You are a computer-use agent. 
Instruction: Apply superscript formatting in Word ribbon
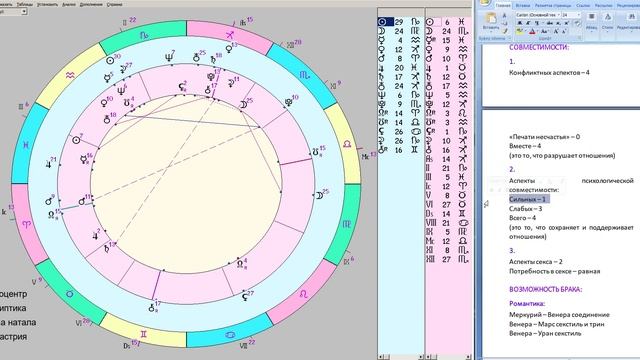[x=566, y=23]
